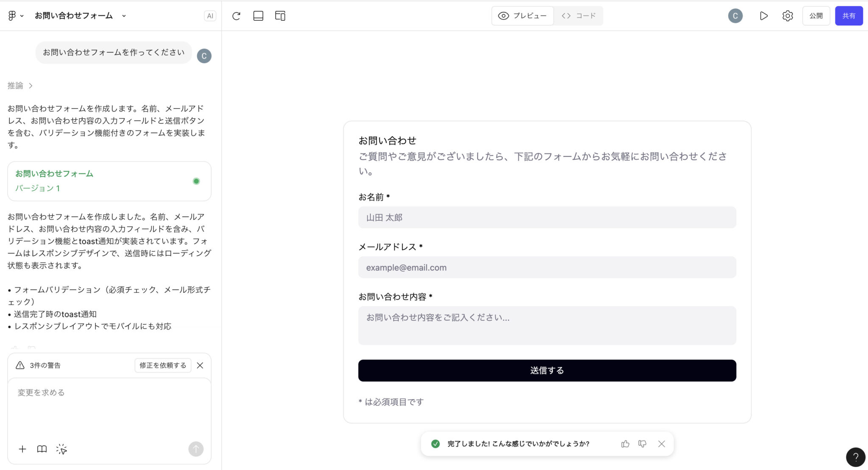Switch to プレビュー view
Image resolution: width=868 pixels, height=470 pixels.
(x=523, y=16)
